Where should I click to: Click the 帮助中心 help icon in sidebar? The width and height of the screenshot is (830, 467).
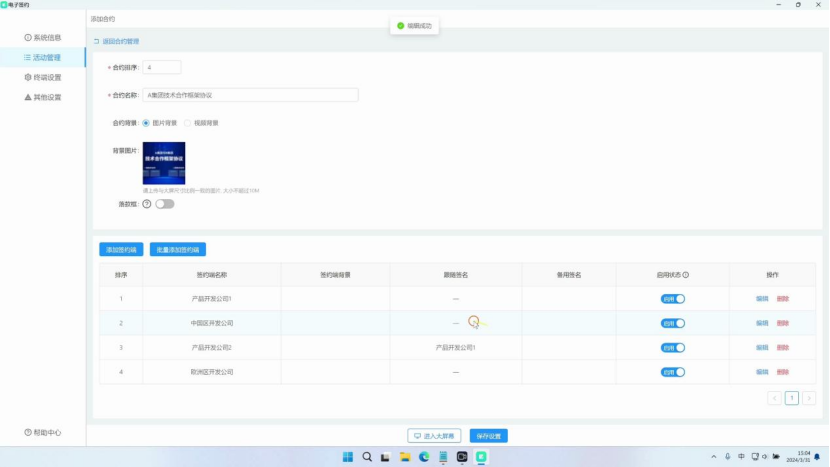[28, 433]
